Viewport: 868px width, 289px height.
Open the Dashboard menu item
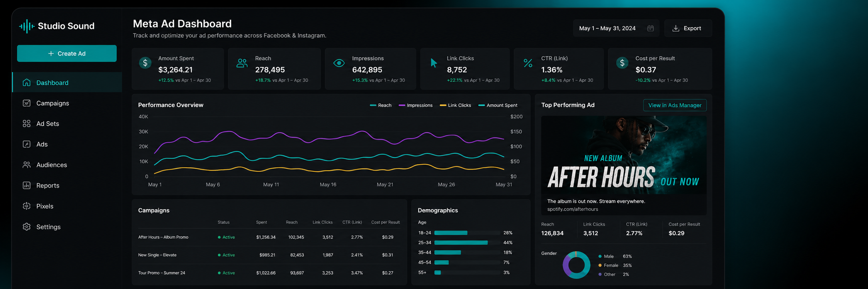click(x=67, y=82)
